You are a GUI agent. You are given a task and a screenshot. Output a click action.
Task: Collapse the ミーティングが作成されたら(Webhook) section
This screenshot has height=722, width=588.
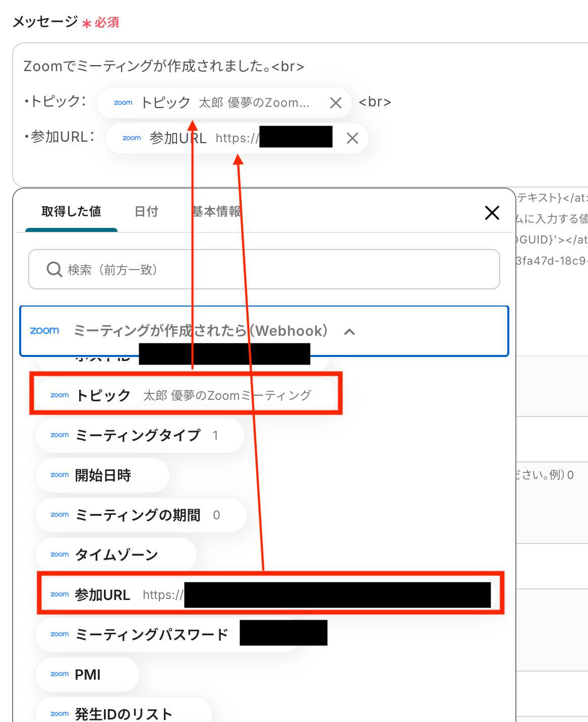(349, 332)
